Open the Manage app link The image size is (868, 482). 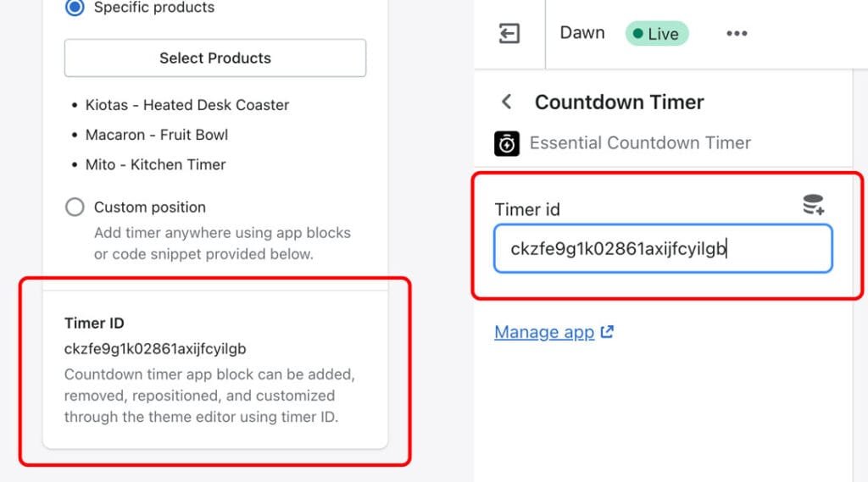[544, 332]
